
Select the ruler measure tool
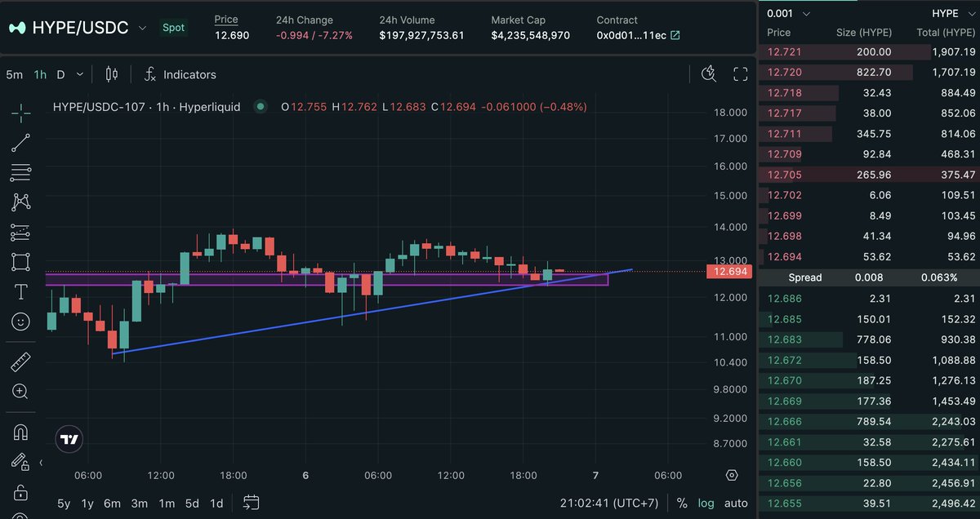pos(21,362)
